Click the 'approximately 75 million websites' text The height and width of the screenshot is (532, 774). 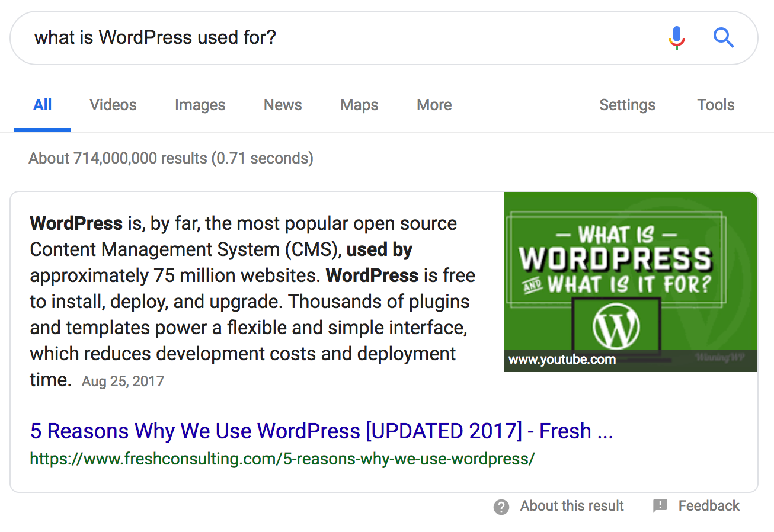175,276
